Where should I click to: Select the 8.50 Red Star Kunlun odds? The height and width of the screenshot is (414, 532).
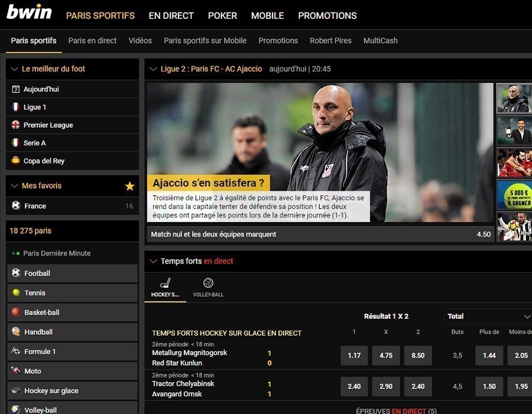pos(418,355)
